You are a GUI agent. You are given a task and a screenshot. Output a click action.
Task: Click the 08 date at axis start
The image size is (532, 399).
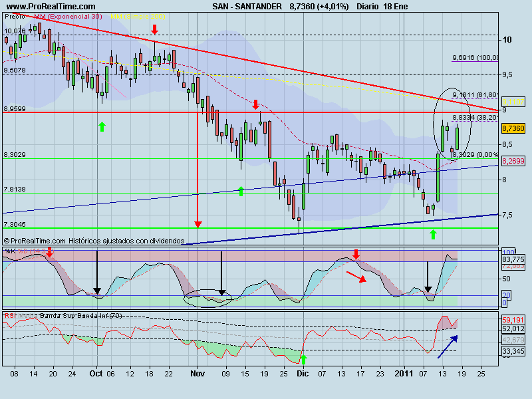tap(14, 374)
